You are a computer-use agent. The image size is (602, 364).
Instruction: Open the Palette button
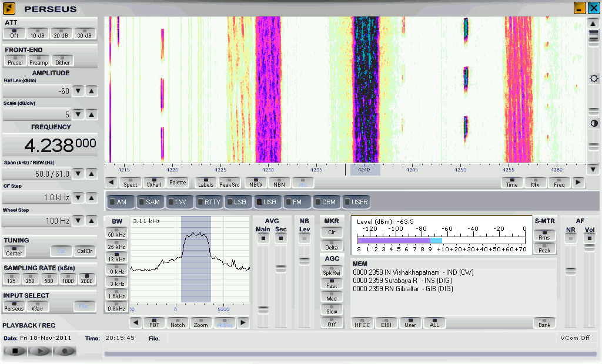click(x=178, y=183)
